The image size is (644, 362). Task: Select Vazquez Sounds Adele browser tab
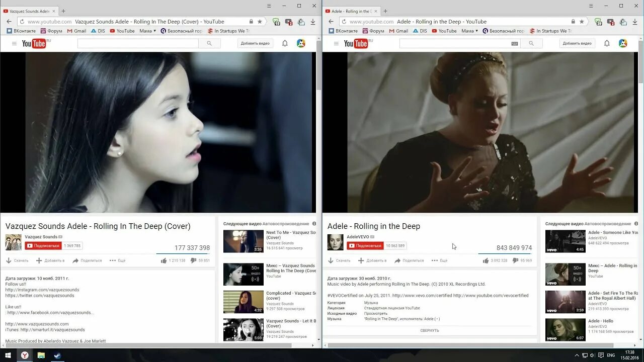pyautogui.click(x=29, y=11)
